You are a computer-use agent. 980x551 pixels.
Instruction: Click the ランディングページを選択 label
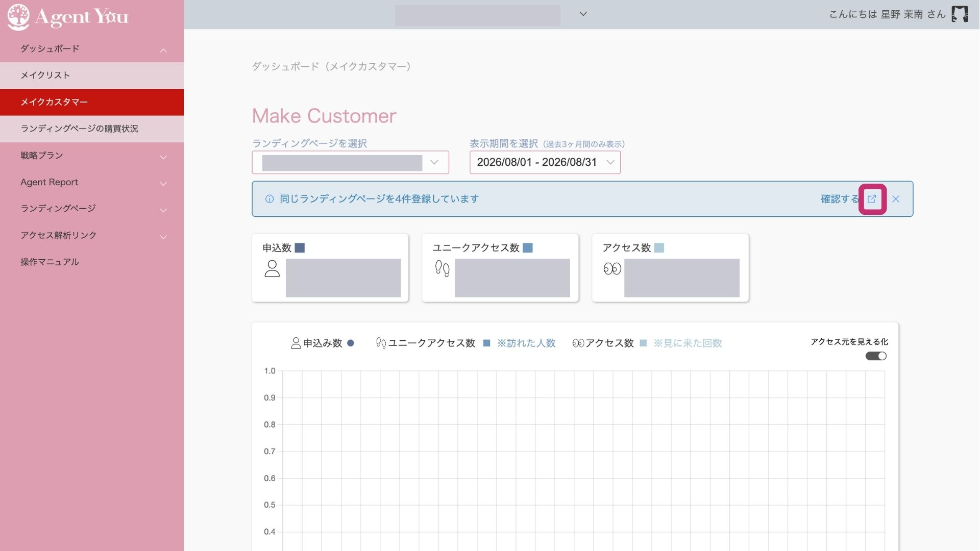coord(310,143)
